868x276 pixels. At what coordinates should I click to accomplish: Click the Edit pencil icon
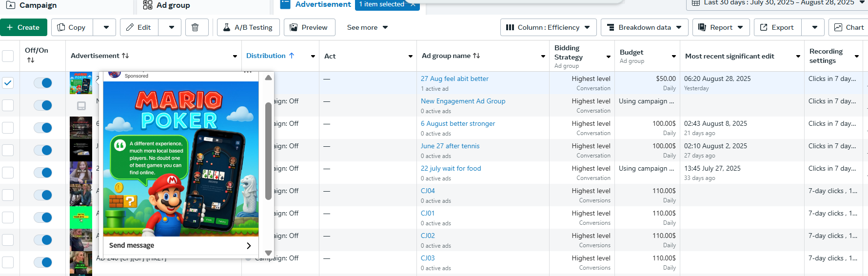(130, 27)
